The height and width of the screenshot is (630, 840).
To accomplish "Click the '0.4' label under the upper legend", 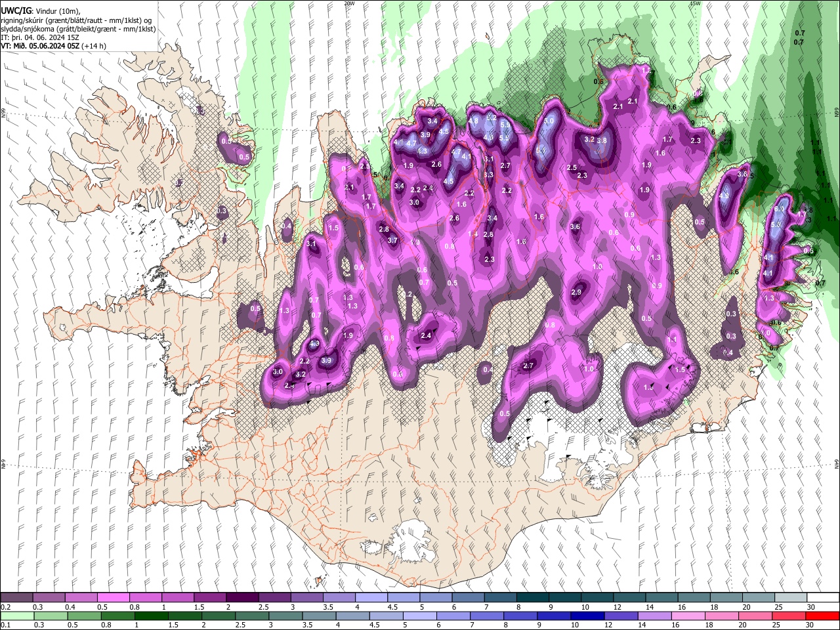I will coord(70,607).
